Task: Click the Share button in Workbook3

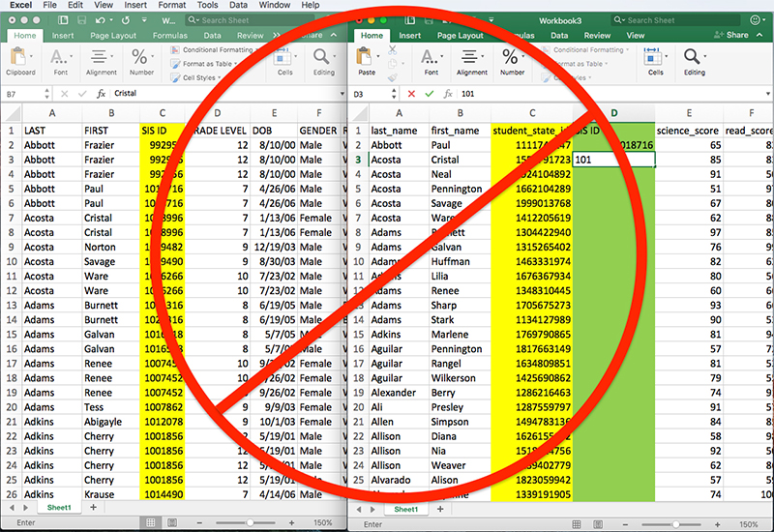Action: pyautogui.click(x=732, y=36)
